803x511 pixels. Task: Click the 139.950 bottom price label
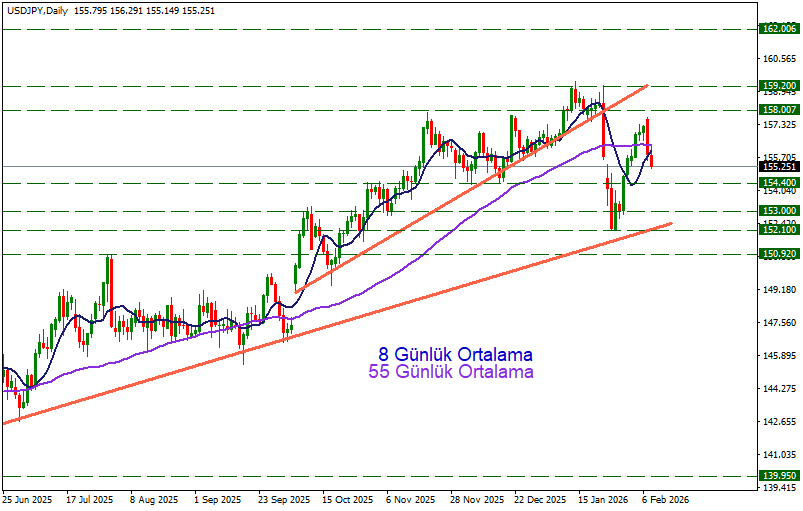point(778,476)
